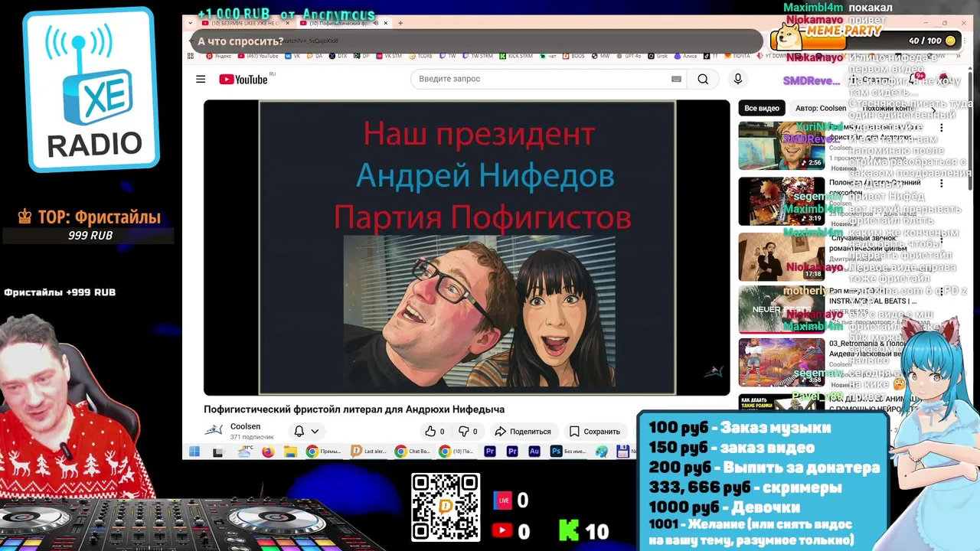Open the Coolsen channel avatar
Image resolution: width=980 pixels, height=551 pixels.
pyautogui.click(x=214, y=431)
